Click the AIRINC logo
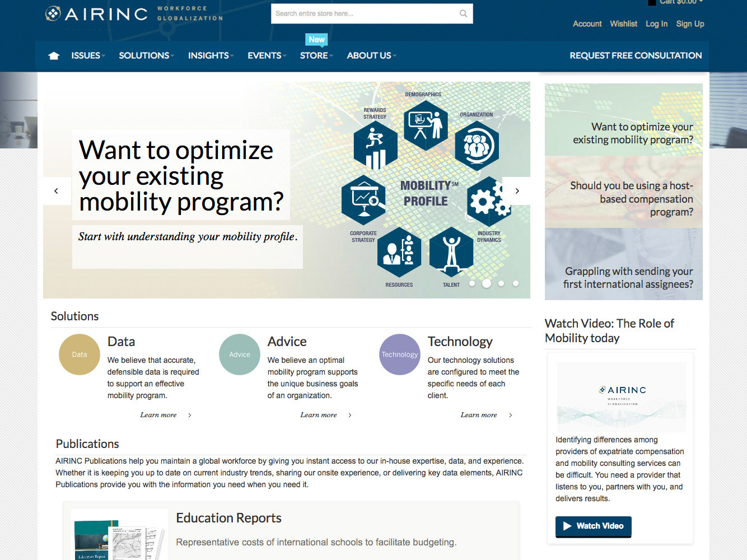Viewport: 747px width, 560px height. tap(134, 13)
